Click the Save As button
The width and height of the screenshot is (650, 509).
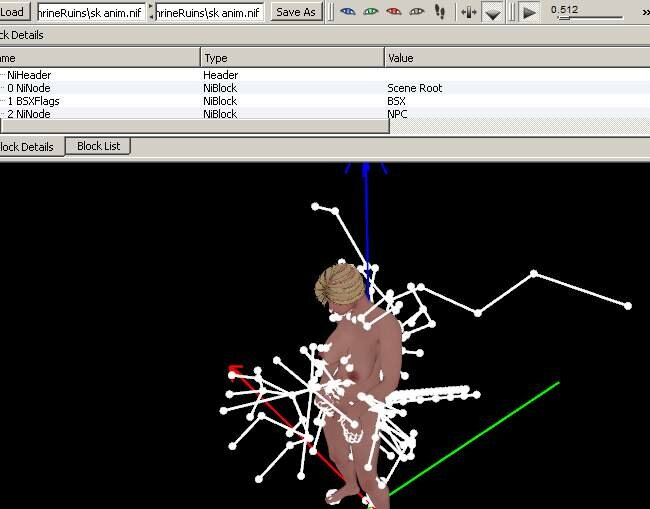click(x=296, y=12)
